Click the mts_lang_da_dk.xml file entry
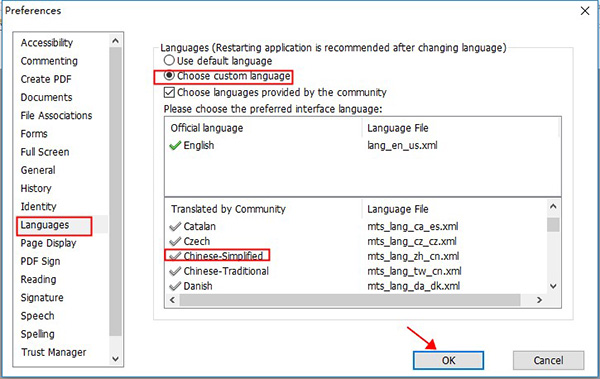The width and height of the screenshot is (600, 379). [x=413, y=286]
